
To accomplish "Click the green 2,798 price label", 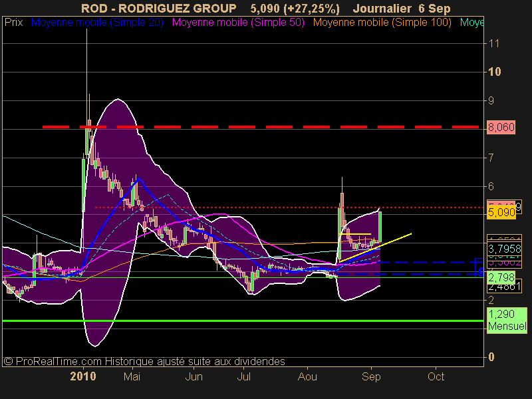I will pyautogui.click(x=501, y=278).
